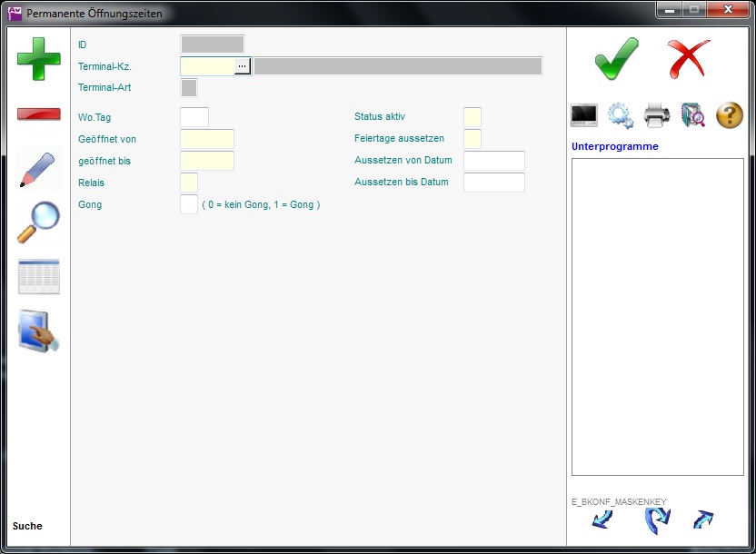Click the printer icon
Viewport: 756px width, 554px height.
657,115
